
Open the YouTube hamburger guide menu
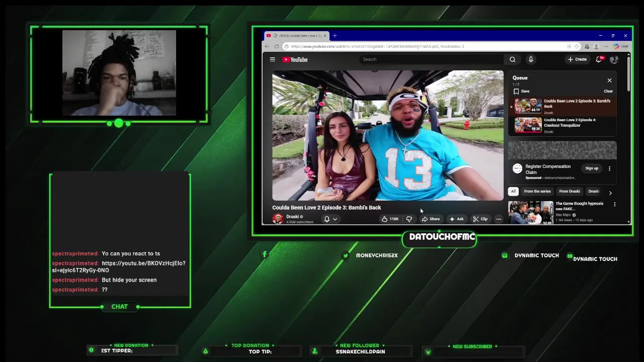click(272, 59)
